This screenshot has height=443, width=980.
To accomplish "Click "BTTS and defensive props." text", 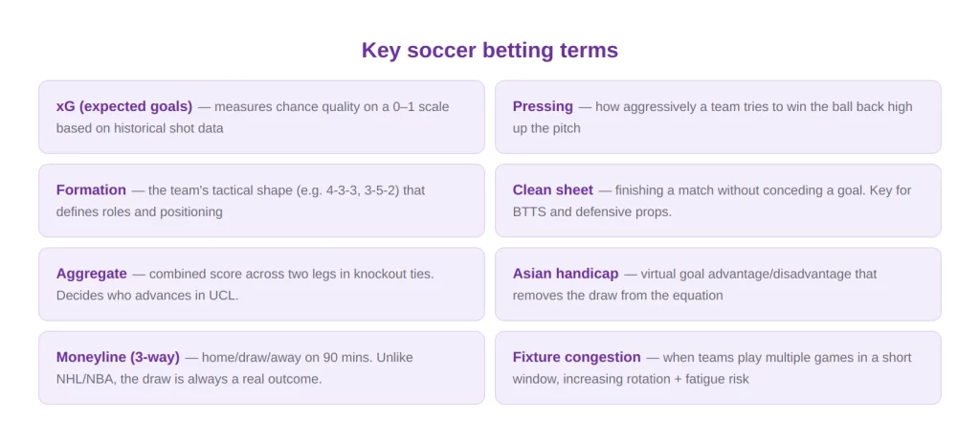I will pos(592,211).
